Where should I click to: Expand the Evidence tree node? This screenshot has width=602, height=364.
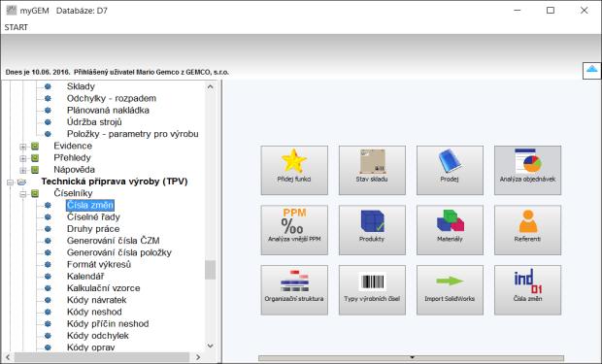23,147
